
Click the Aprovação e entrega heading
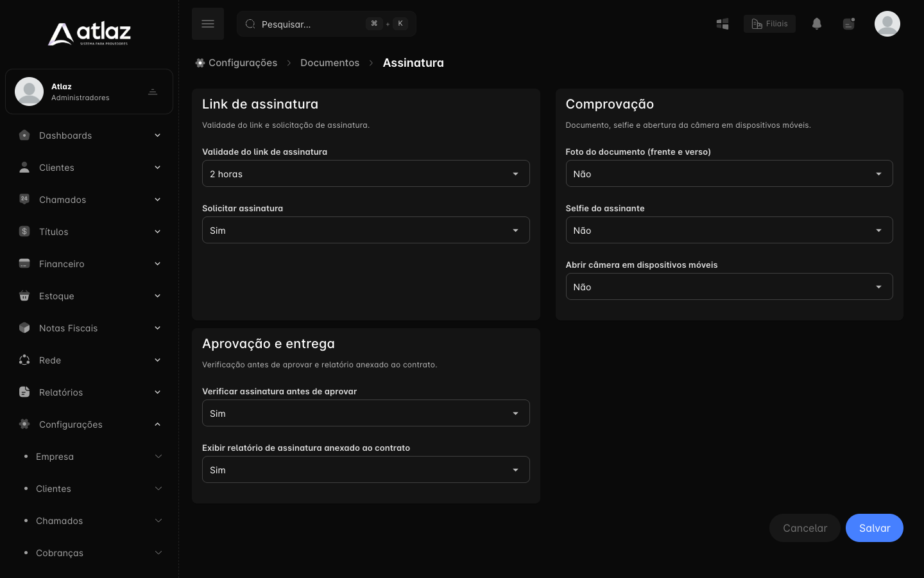(x=268, y=344)
